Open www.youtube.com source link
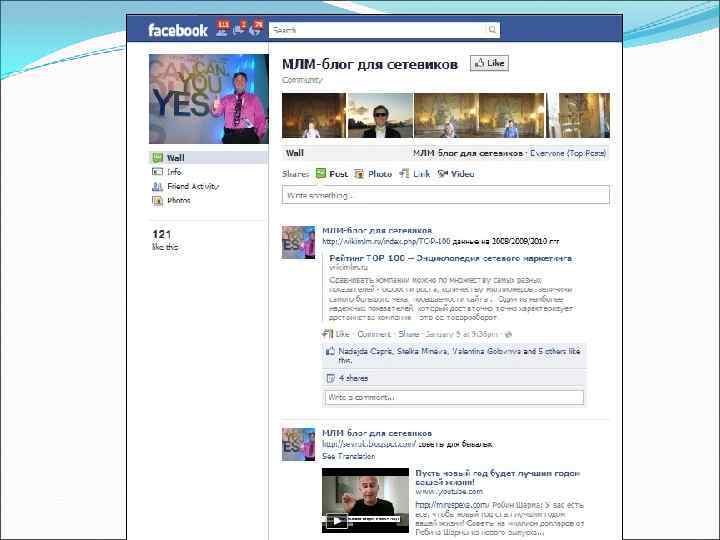 [449, 491]
